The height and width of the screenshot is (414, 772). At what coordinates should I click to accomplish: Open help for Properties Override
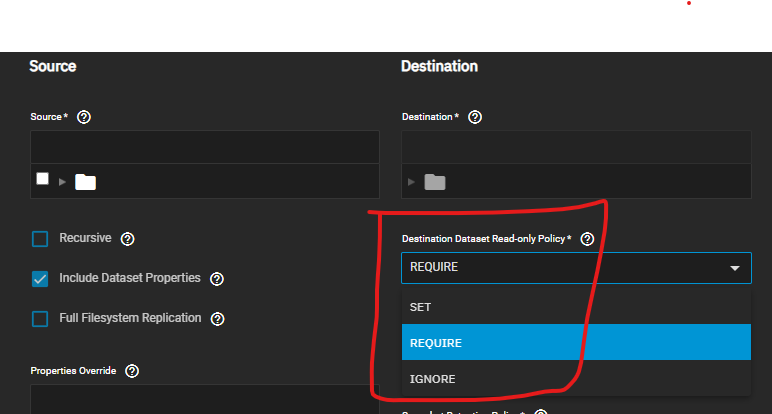[x=132, y=371]
